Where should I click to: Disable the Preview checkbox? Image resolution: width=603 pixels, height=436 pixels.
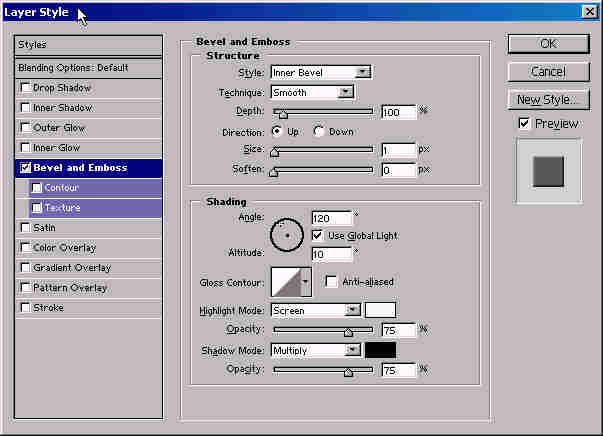click(524, 123)
